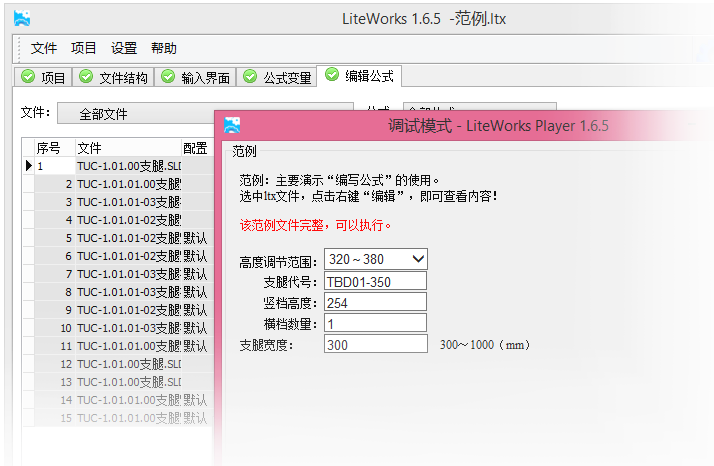The height and width of the screenshot is (466, 714).
Task: Click the 300~1000 (mm) range hint
Action: point(484,344)
